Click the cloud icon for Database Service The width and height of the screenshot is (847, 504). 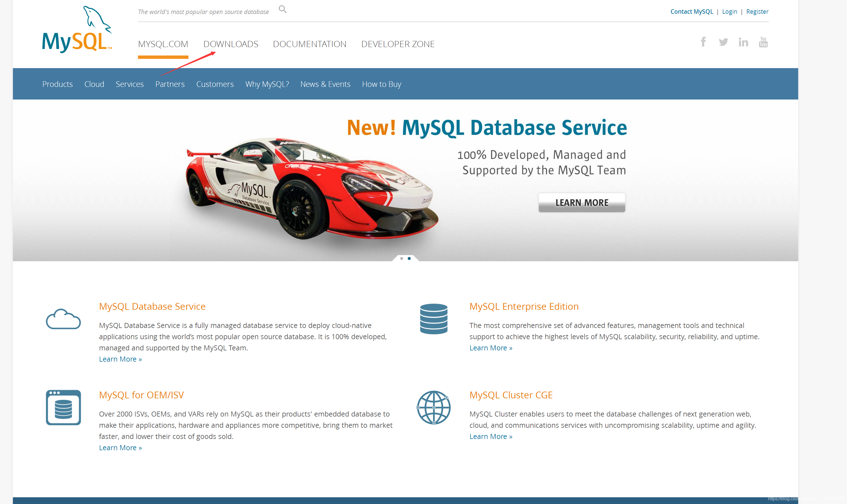tap(63, 319)
